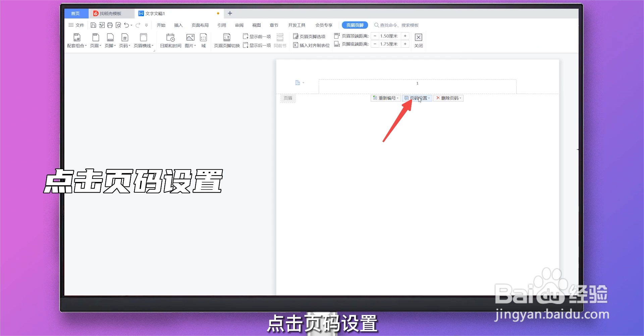Insert 日期和时间 date and time
Screen dimensions: 644x336
coord(170,41)
